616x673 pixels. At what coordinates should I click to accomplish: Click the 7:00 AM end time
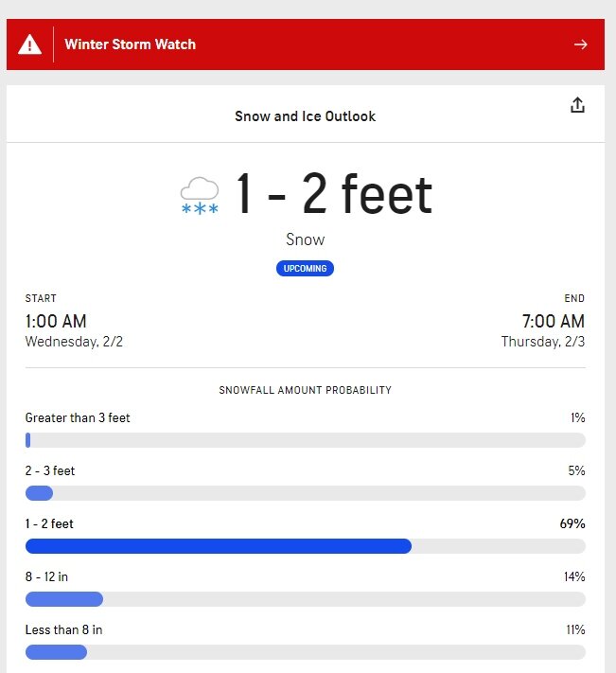[x=554, y=321]
